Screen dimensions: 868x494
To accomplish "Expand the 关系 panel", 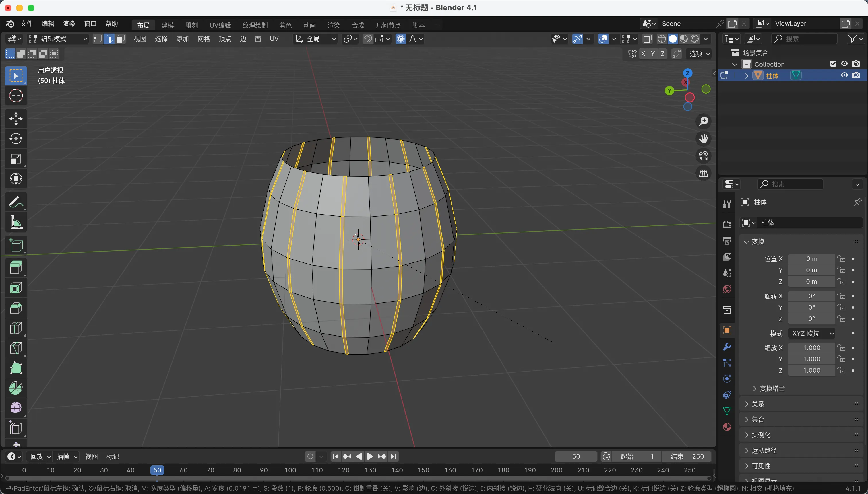I will tap(758, 404).
